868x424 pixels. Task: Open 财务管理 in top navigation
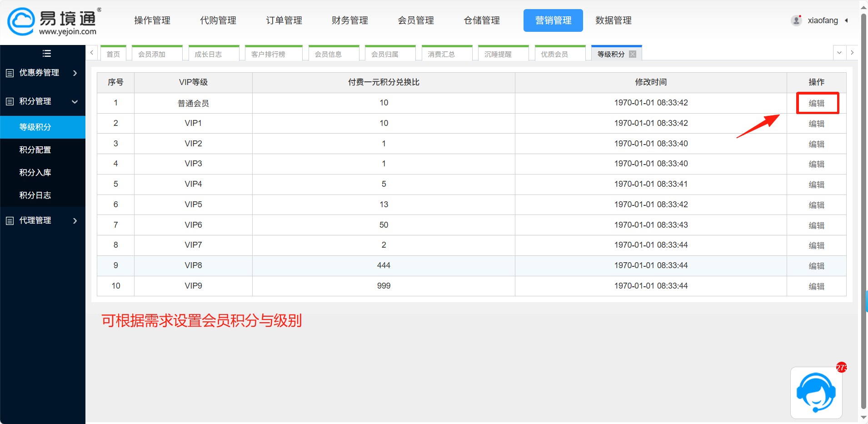pos(349,20)
